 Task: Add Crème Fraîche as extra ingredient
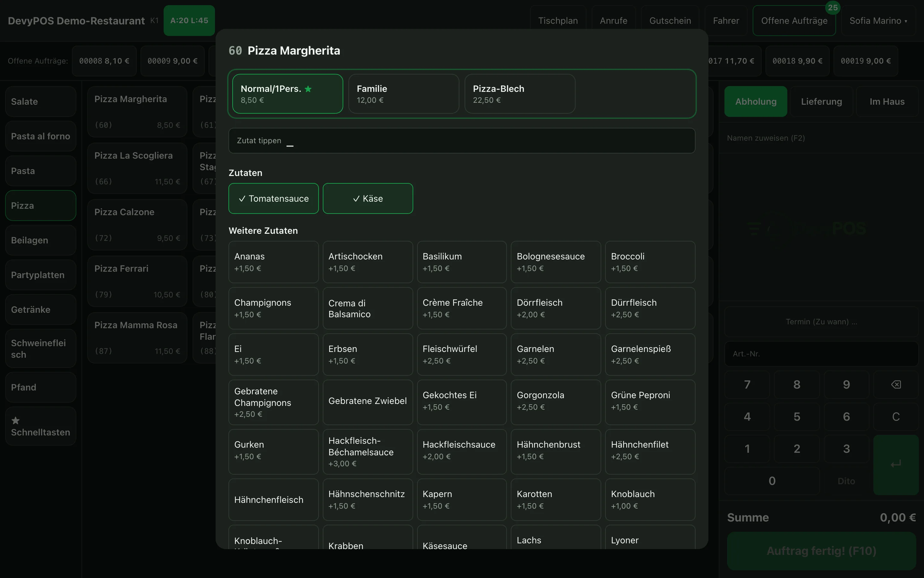tap(462, 308)
